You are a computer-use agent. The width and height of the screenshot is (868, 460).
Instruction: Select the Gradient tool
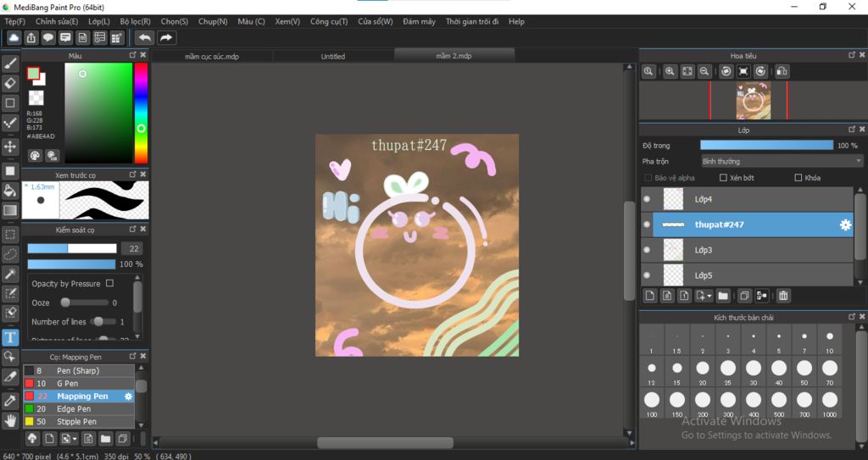click(10, 210)
